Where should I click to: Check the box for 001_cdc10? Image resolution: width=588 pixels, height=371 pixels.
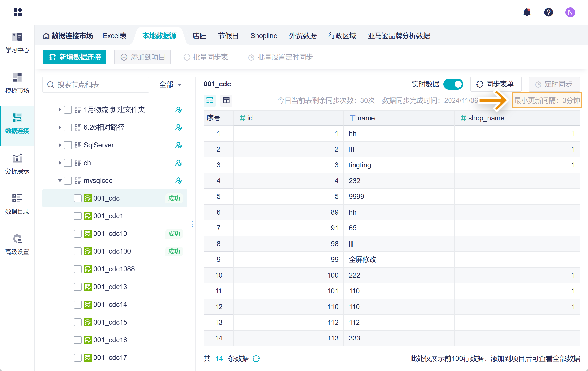coord(77,234)
